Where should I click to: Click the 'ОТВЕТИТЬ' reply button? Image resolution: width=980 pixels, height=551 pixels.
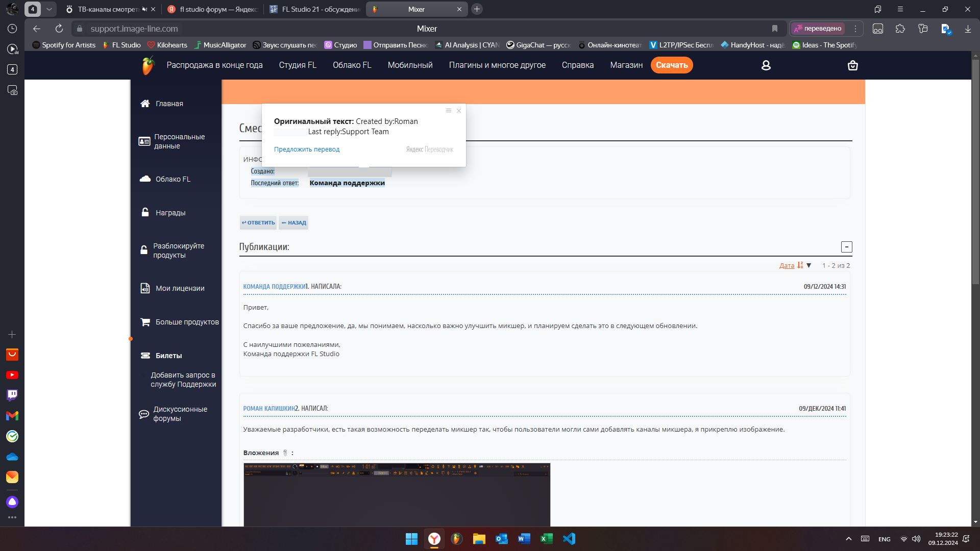[258, 222]
